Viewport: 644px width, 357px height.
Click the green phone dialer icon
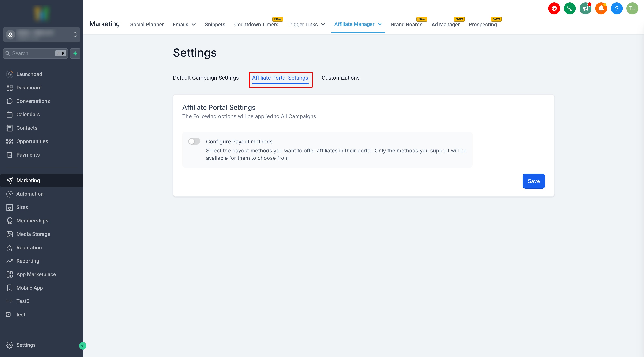[569, 9]
